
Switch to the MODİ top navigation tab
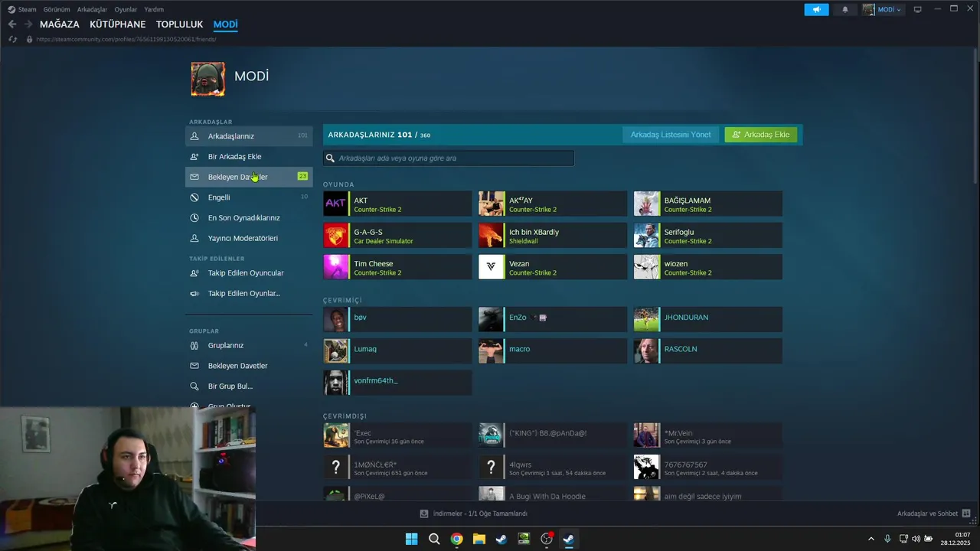[x=225, y=24]
